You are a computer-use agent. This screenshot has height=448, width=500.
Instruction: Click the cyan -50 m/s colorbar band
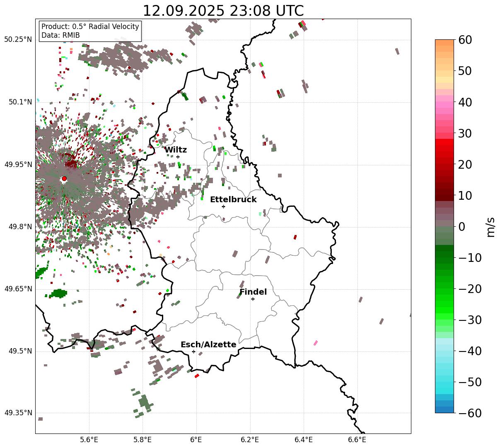pyautogui.click(x=444, y=382)
